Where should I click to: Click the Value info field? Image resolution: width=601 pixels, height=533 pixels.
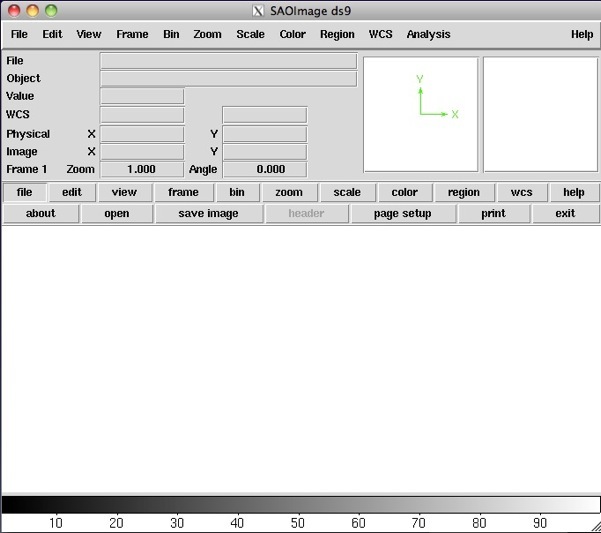142,96
